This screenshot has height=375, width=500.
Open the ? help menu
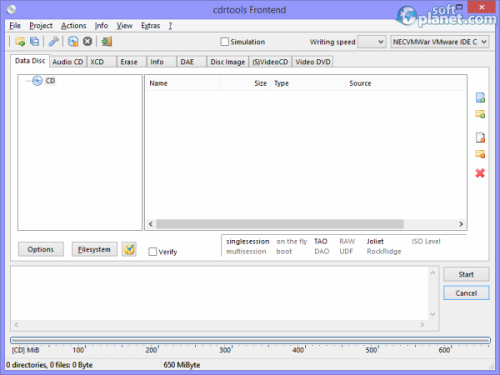(170, 26)
